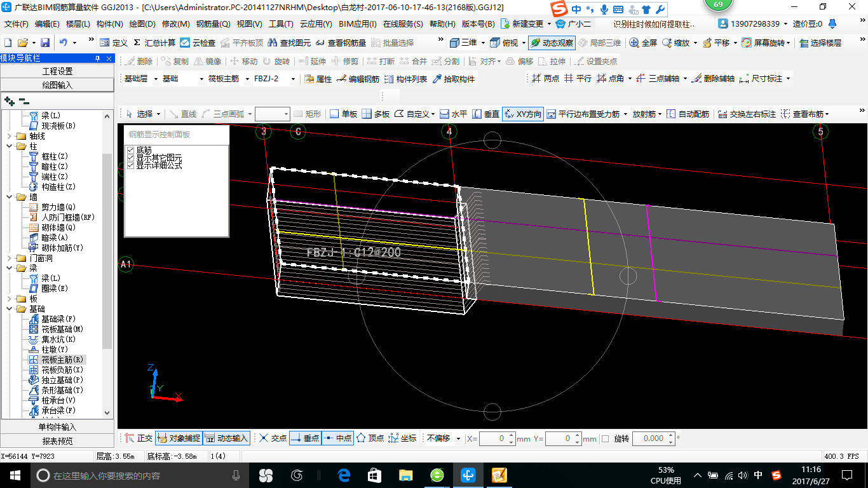The width and height of the screenshot is (868, 488).
Task: Toggle 对象捕捉 object snap
Action: coord(178,438)
